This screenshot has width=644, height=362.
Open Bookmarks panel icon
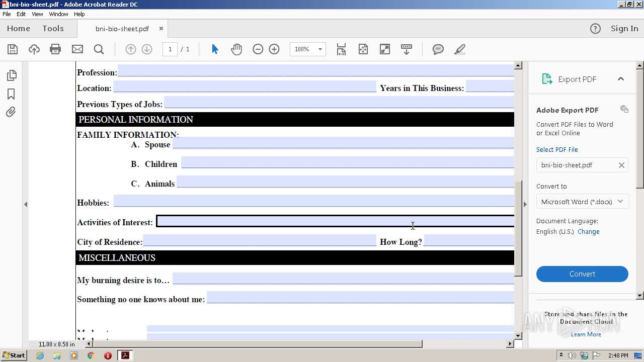tap(11, 94)
